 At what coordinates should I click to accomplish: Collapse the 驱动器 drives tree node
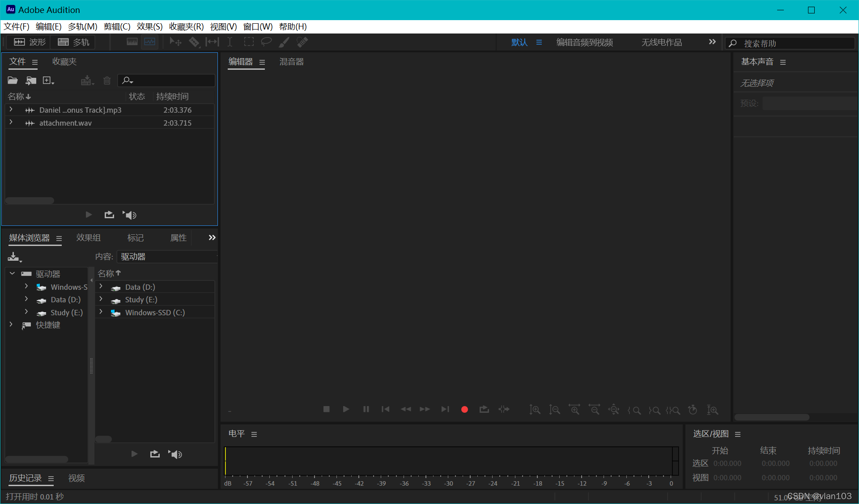pyautogui.click(x=12, y=274)
